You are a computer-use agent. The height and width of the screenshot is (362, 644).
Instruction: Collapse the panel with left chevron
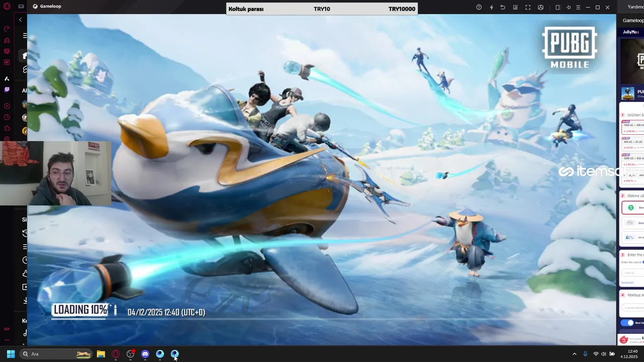[20, 20]
